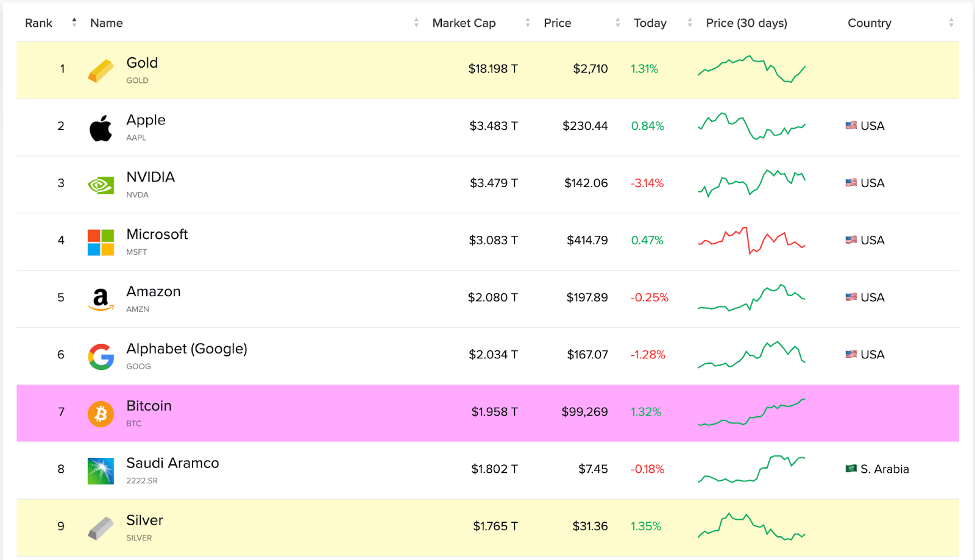Sort by Country column sort arrows
Viewport: 975px width, 560px height.
click(951, 23)
